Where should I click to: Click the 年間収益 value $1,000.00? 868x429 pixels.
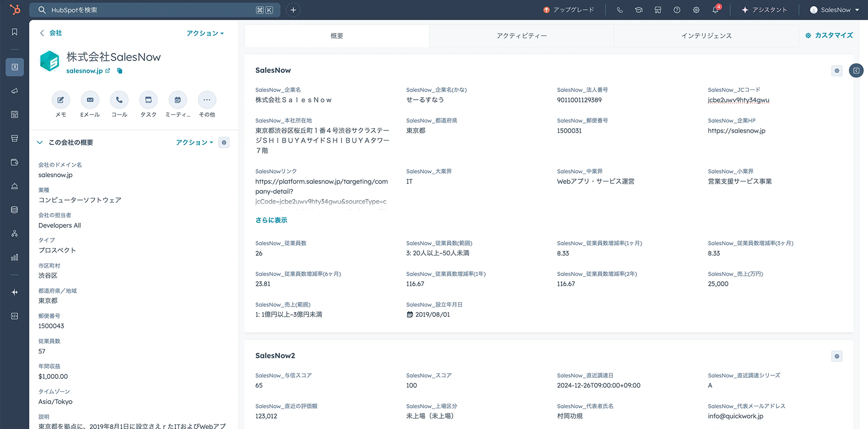tap(53, 377)
